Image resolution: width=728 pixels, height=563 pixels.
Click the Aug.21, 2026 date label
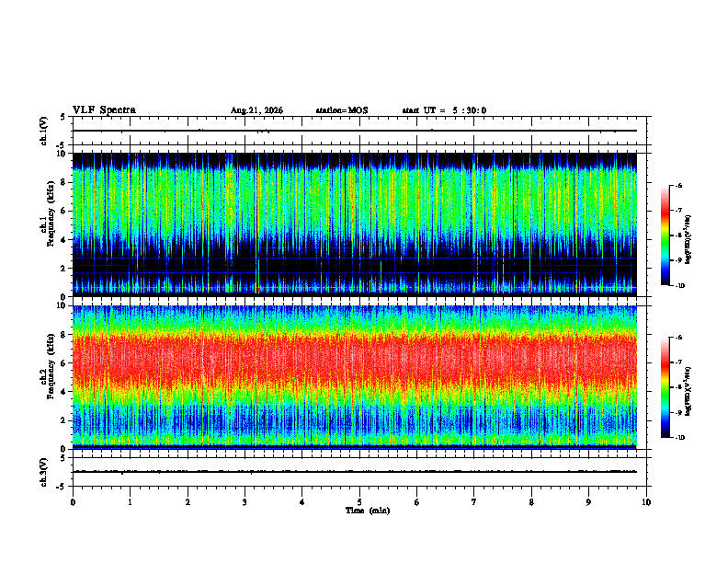[256, 110]
